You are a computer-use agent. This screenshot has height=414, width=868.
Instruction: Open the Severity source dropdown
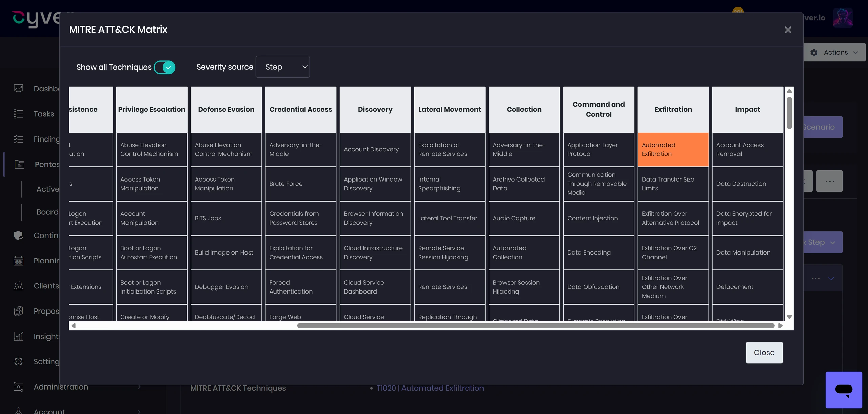282,67
